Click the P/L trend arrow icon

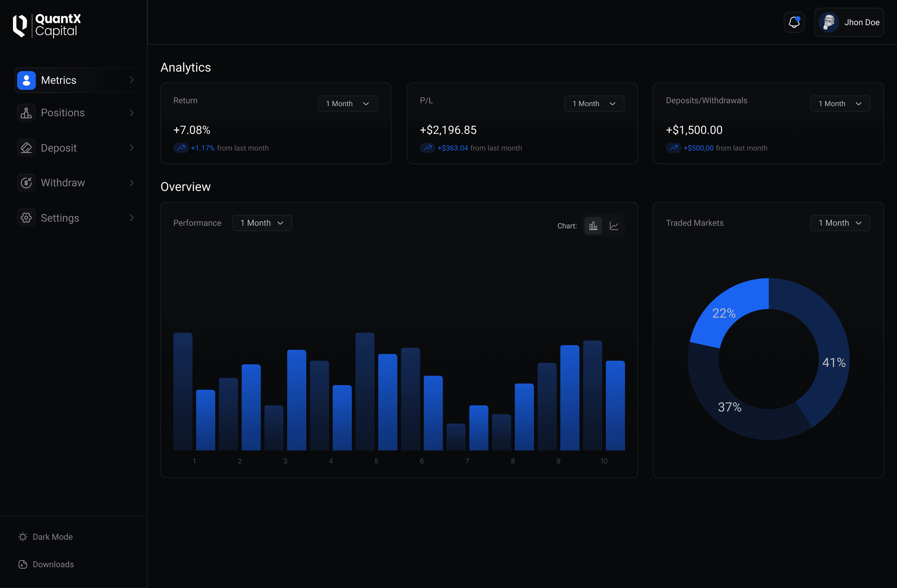coord(427,148)
